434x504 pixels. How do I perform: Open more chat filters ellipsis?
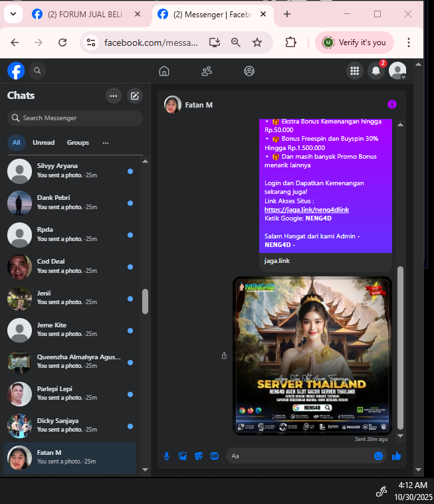[106, 143]
